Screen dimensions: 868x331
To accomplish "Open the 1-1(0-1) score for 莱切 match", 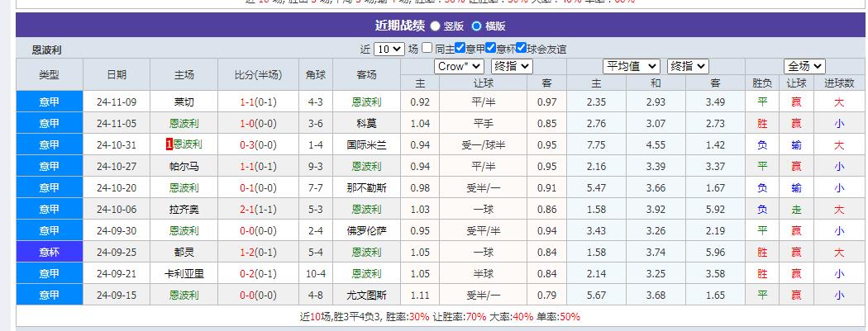I will pyautogui.click(x=257, y=102).
